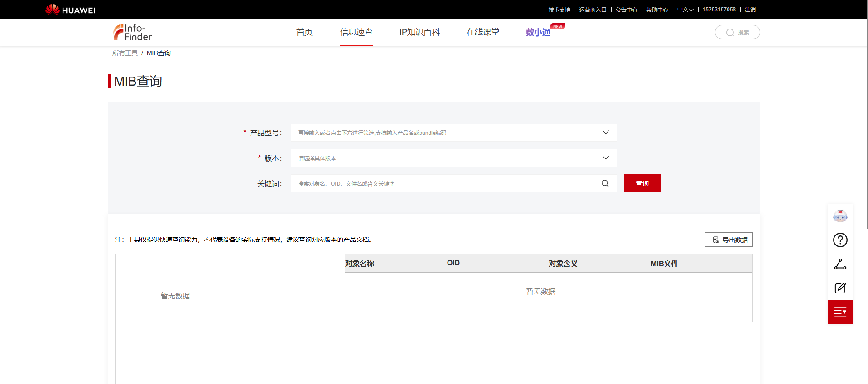Open the feedback edit icon
This screenshot has height=384, width=868.
840,288
